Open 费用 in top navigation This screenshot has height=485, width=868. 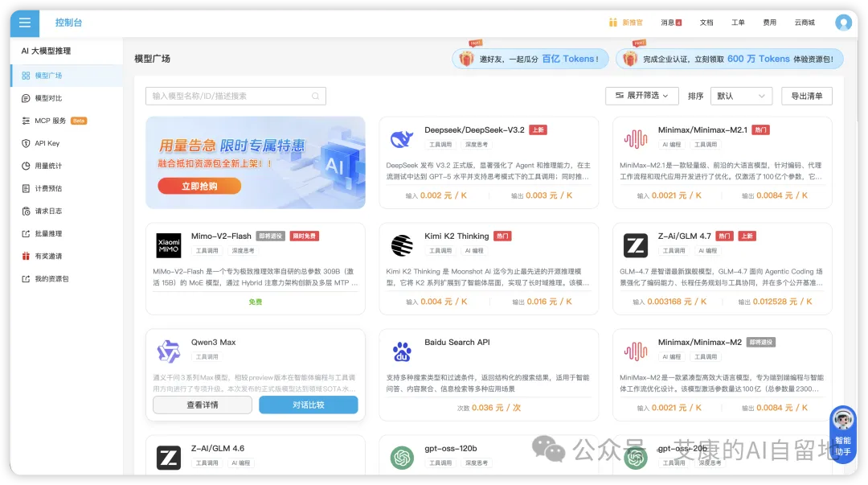(x=769, y=23)
